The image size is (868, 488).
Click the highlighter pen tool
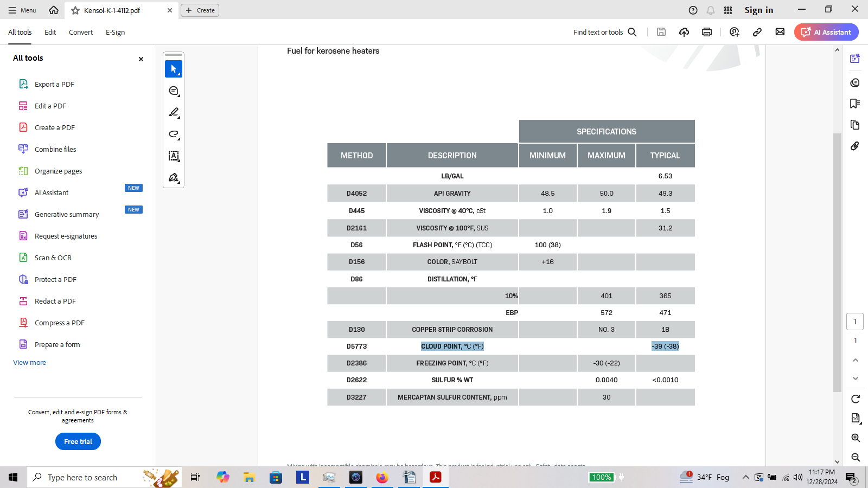pos(174,113)
